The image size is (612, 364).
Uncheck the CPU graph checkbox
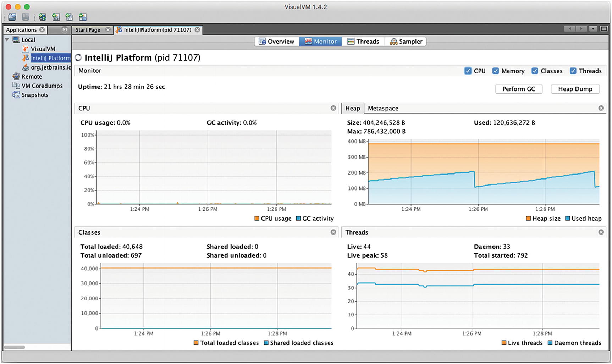(x=468, y=71)
